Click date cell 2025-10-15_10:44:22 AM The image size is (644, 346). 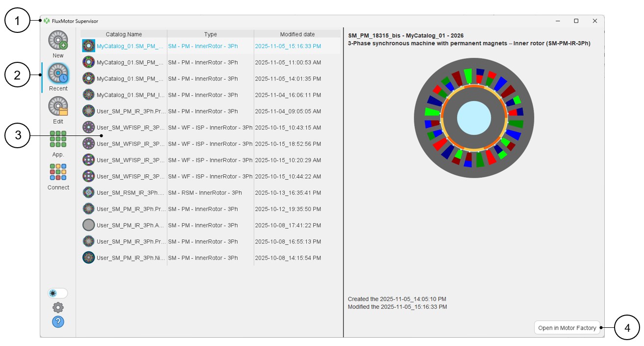[x=288, y=176]
